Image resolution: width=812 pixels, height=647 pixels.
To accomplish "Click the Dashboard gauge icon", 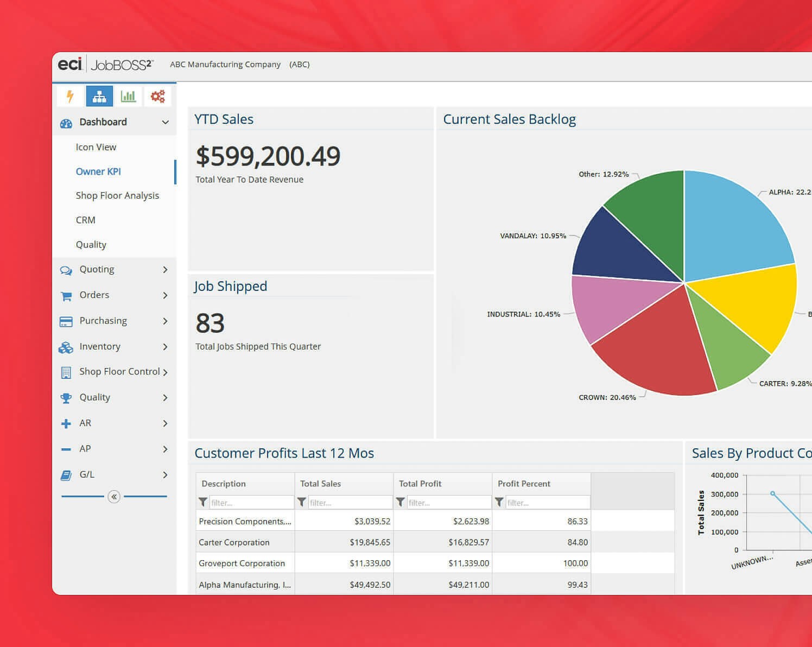I will (66, 123).
